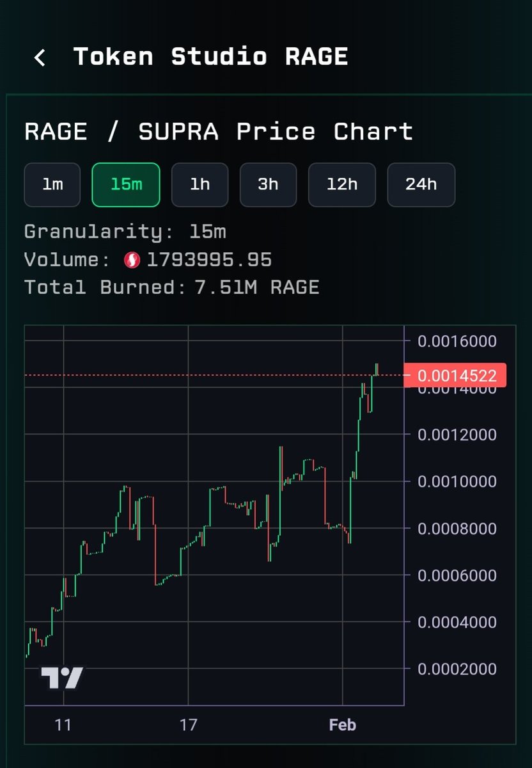Screen dimensions: 532x768
Task: Click the 0.0002000 price axis label
Action: point(457,669)
